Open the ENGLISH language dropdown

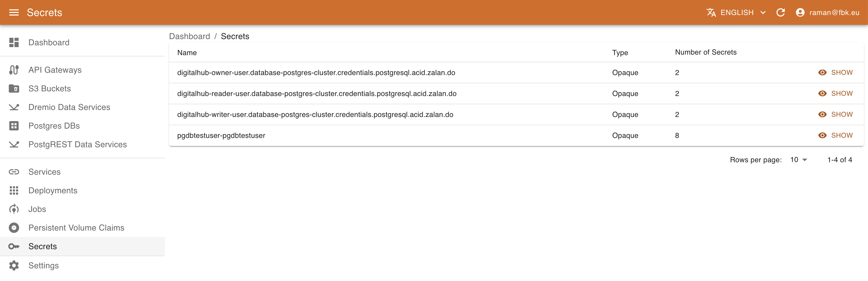pos(737,12)
